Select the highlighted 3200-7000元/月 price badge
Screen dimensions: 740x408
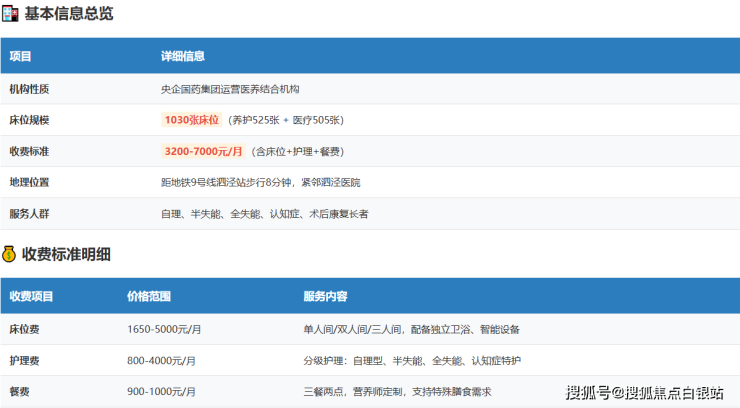203,151
